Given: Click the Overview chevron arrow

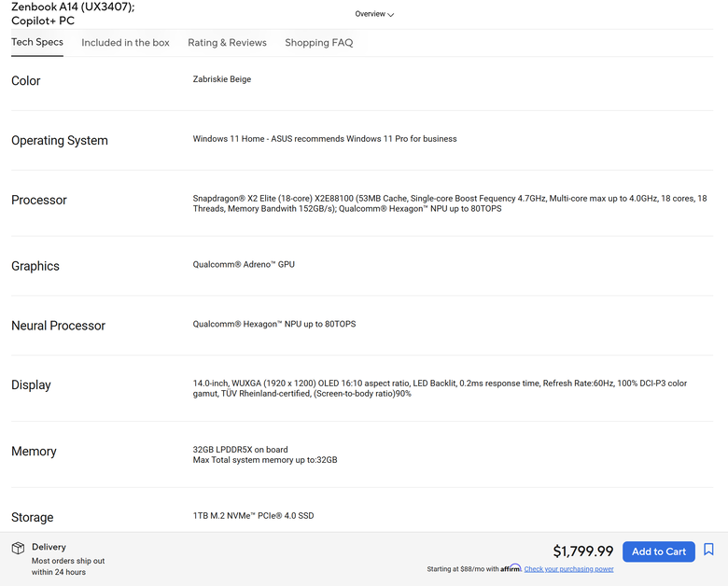Looking at the screenshot, I should click(x=390, y=14).
